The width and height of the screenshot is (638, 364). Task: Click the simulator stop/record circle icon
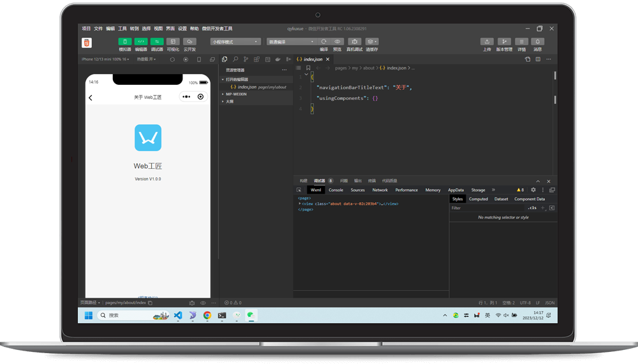pos(186,59)
